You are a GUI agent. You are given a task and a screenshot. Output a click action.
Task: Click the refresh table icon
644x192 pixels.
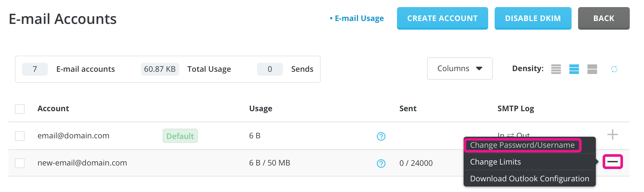614,69
